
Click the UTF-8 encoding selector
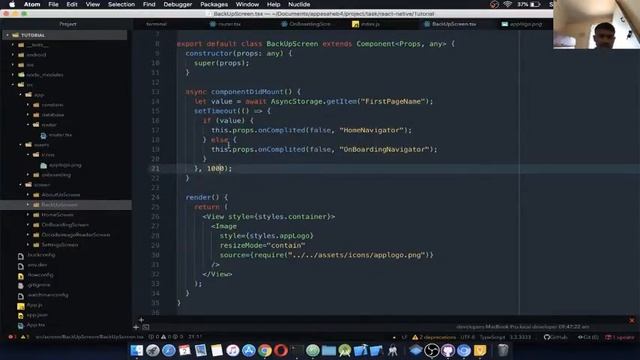(468, 337)
